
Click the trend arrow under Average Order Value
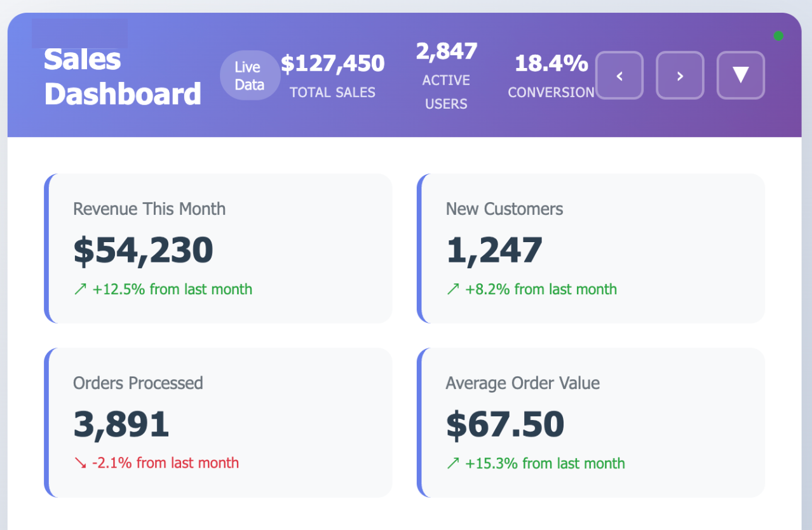pyautogui.click(x=452, y=463)
